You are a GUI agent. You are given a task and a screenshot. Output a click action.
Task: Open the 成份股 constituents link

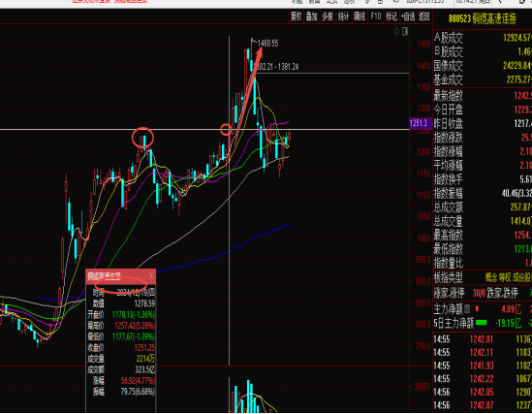[x=522, y=277]
